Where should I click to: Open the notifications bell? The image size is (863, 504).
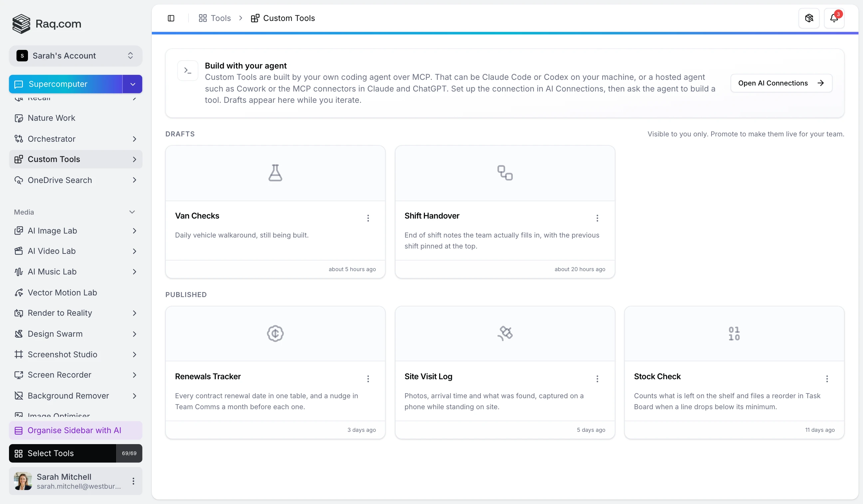tap(834, 18)
